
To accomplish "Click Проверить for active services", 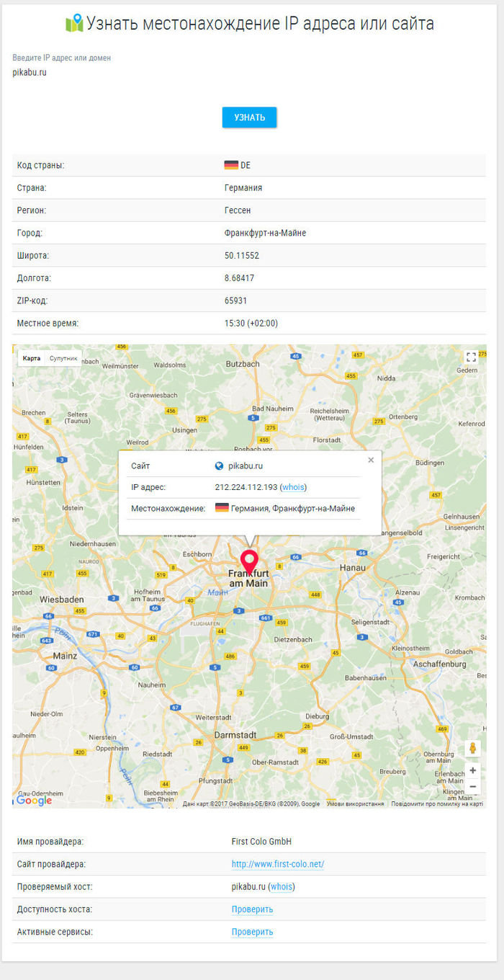I will [x=252, y=932].
